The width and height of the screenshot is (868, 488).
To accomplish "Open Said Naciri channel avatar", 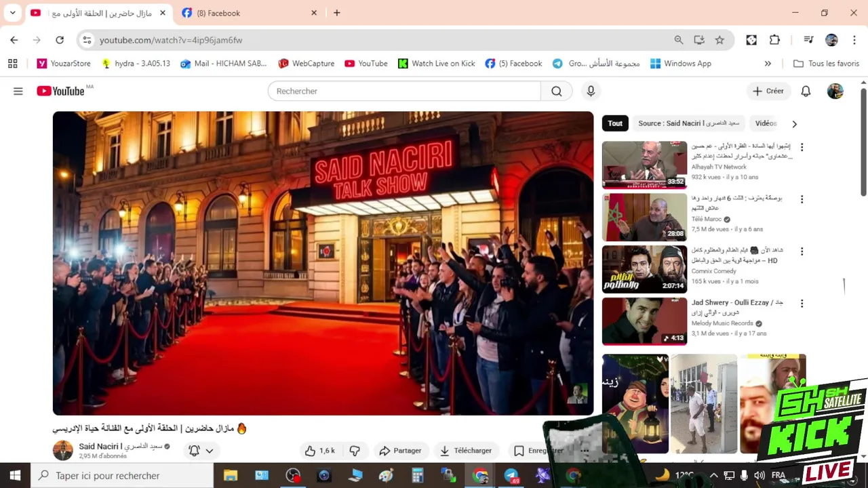I will coord(62,451).
